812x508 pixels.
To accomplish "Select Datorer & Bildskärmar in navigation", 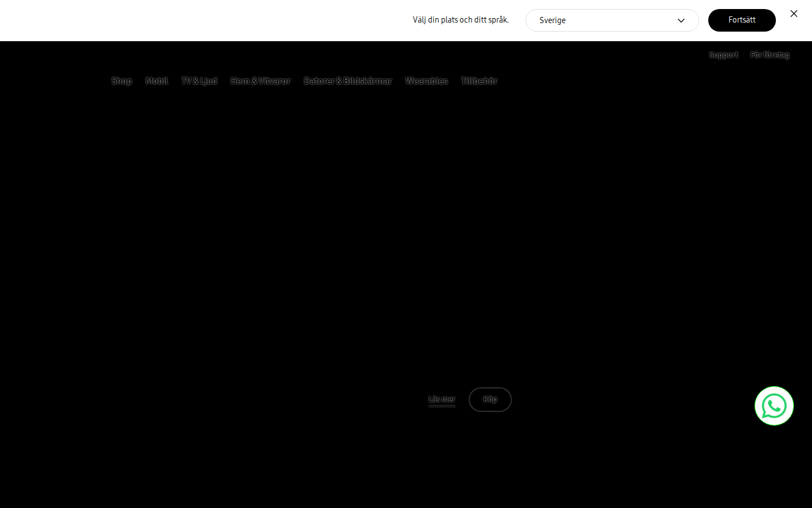I will tap(348, 81).
